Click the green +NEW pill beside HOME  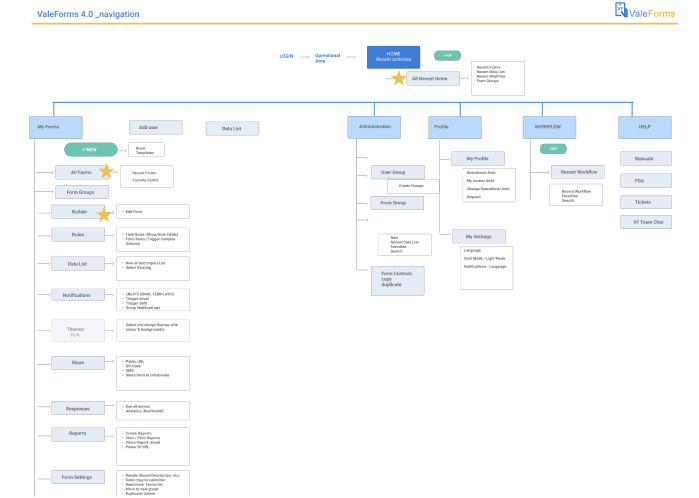[447, 55]
